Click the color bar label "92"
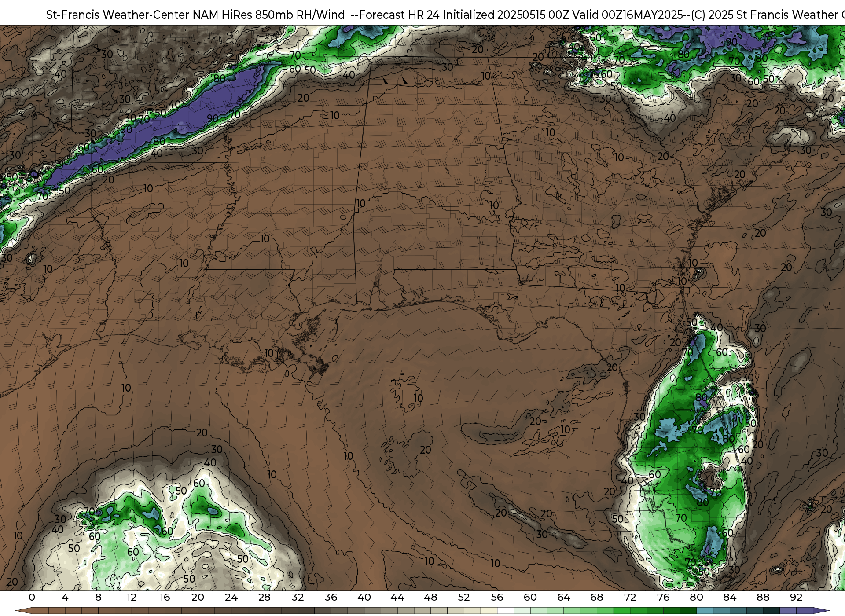This screenshot has width=845, height=616. point(796,597)
